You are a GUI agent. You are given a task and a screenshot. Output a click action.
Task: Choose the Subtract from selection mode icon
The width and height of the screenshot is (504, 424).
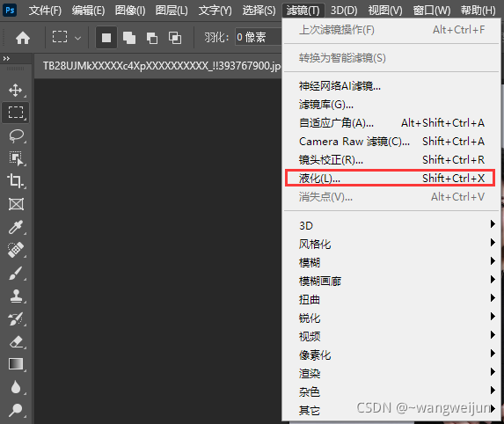tap(151, 38)
